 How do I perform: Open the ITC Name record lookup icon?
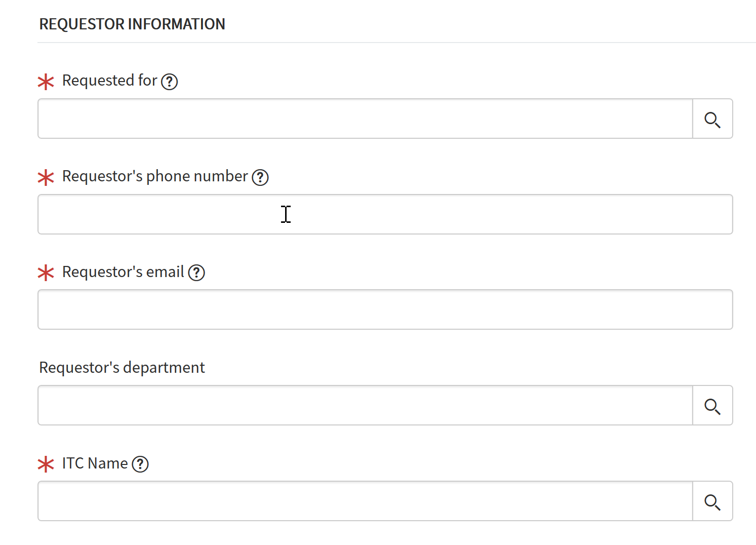[x=713, y=501]
